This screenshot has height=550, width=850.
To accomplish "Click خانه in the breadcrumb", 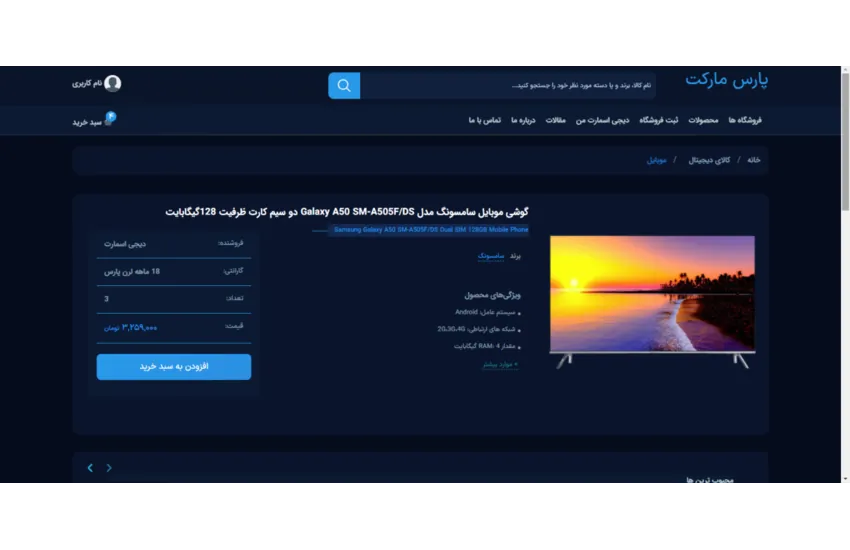I will pyautogui.click(x=753, y=160).
